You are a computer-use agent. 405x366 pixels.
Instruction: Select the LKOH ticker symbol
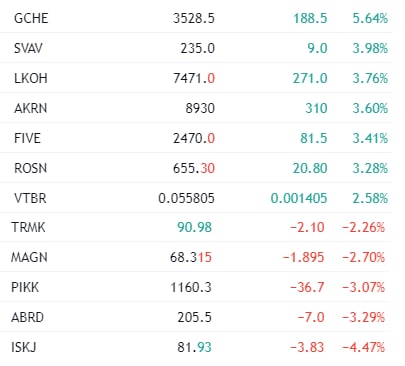[x=31, y=78]
